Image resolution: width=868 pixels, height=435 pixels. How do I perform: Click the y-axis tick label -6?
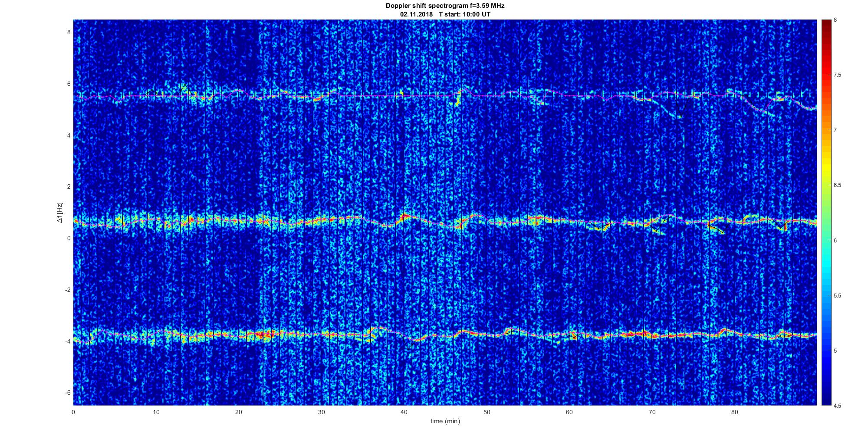click(x=68, y=393)
